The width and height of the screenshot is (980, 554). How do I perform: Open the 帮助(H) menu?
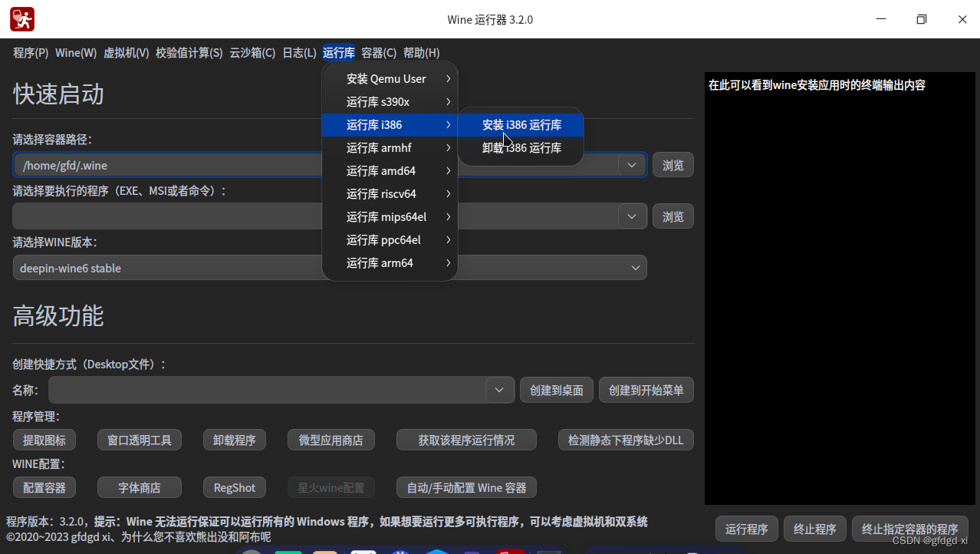tap(421, 53)
